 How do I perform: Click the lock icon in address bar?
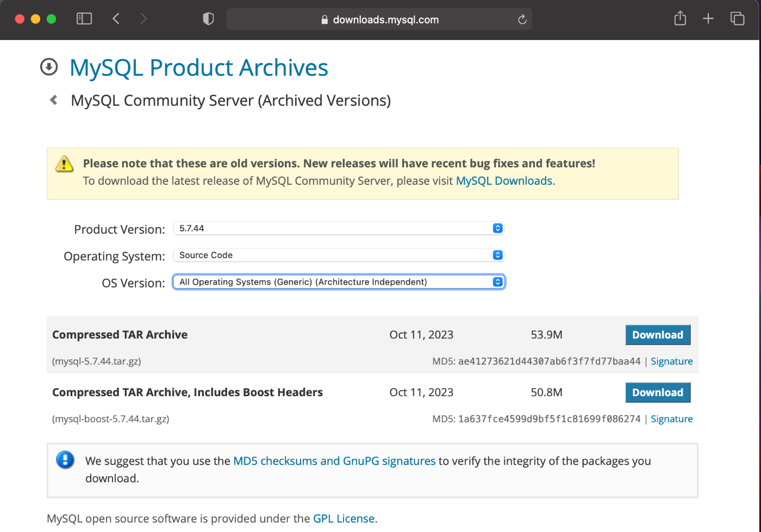[325, 20]
